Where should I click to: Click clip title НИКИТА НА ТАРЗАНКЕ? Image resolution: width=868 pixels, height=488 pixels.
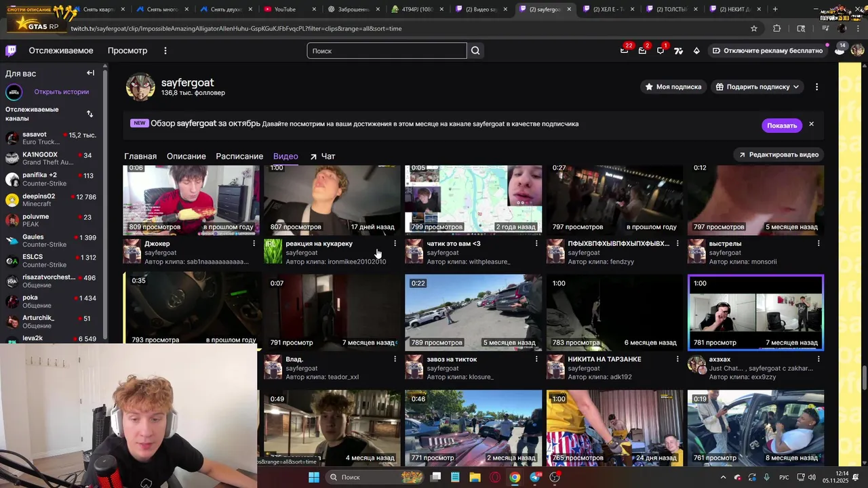pyautogui.click(x=604, y=359)
